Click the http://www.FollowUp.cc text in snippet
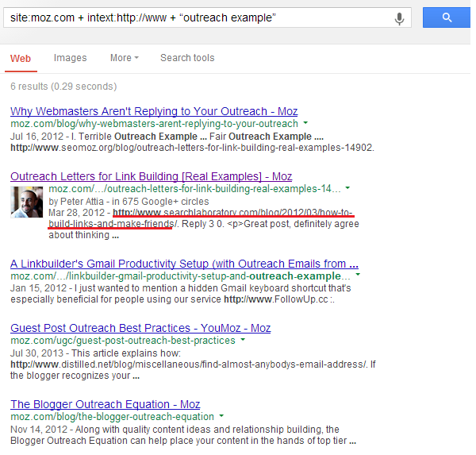476x455 pixels. pos(276,299)
